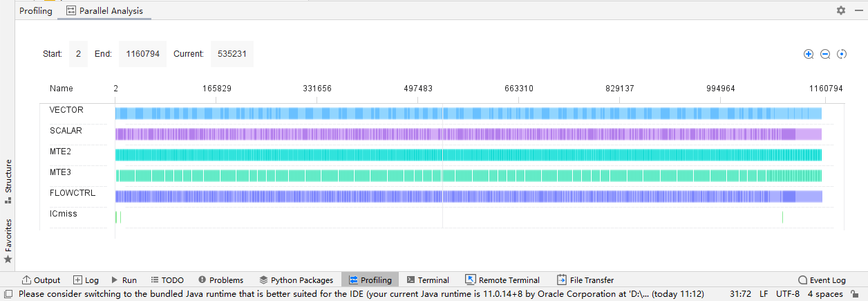
Task: Click the zoom out magnifier icon
Action: click(825, 54)
